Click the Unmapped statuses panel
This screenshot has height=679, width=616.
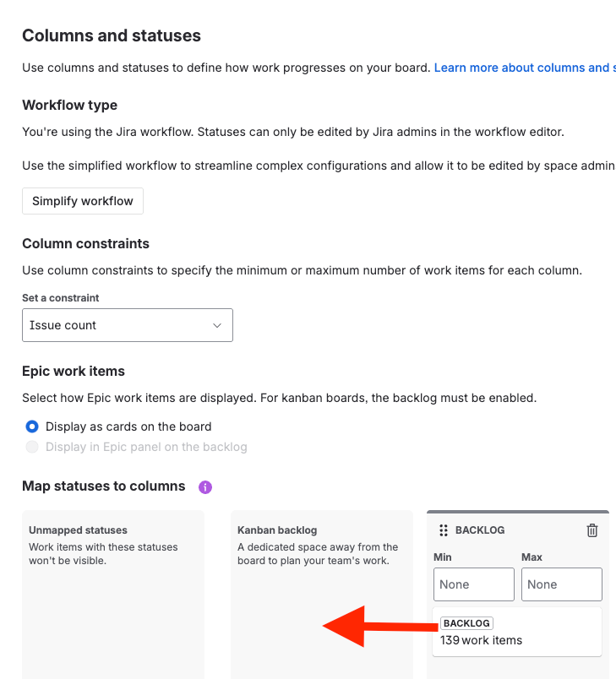(x=113, y=595)
